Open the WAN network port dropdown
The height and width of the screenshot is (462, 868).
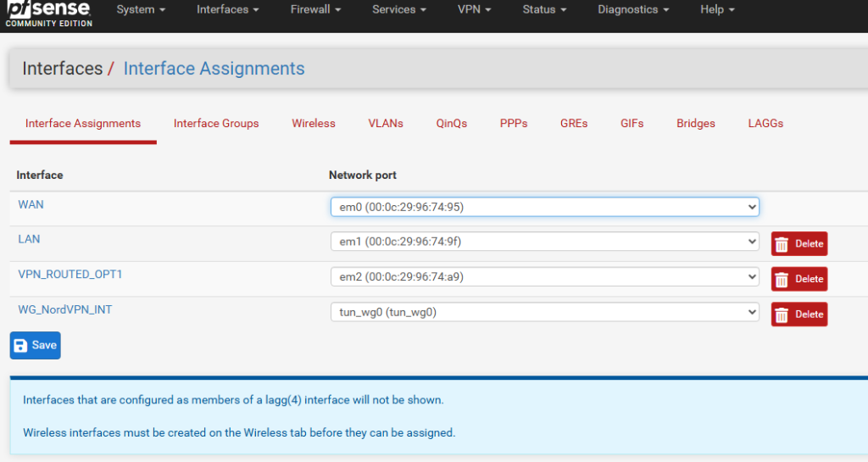click(544, 207)
